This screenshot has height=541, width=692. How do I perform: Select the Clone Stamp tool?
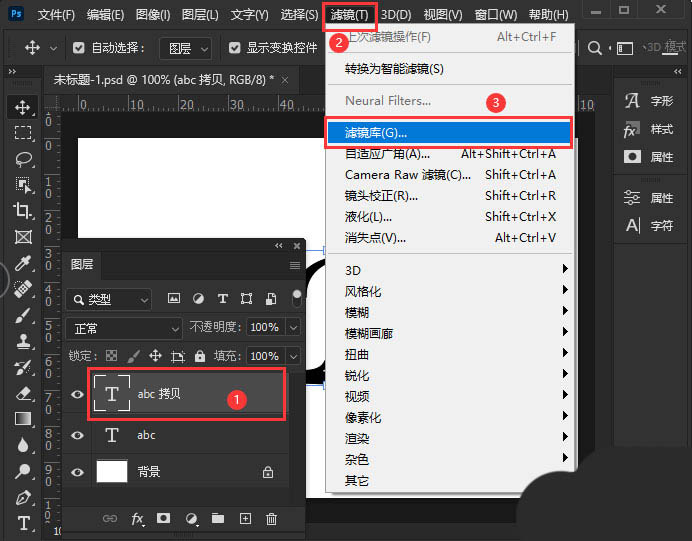23,341
